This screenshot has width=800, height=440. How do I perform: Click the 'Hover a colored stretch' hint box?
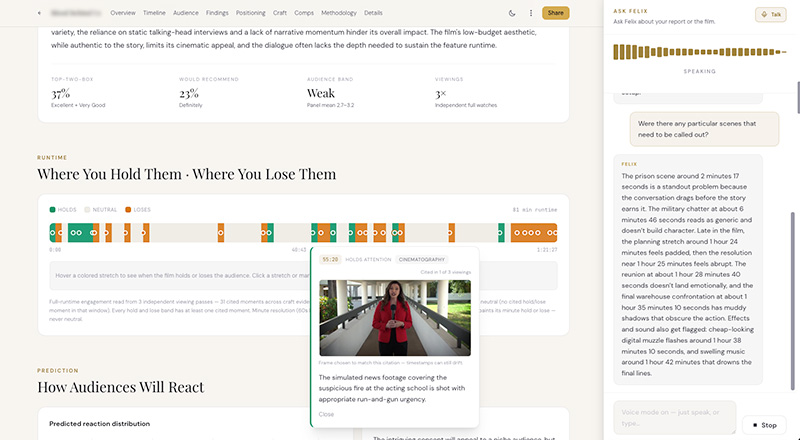180,276
